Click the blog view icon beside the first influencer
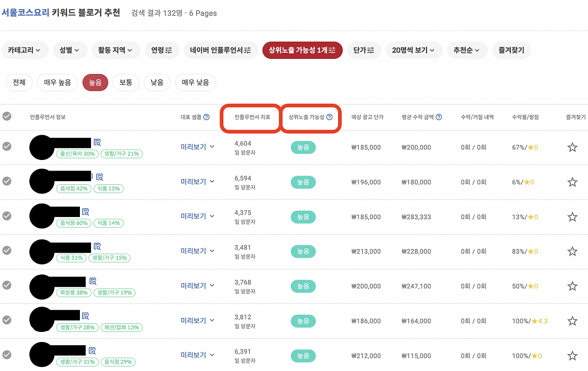Viewport: 588px width, 371px height. [97, 143]
